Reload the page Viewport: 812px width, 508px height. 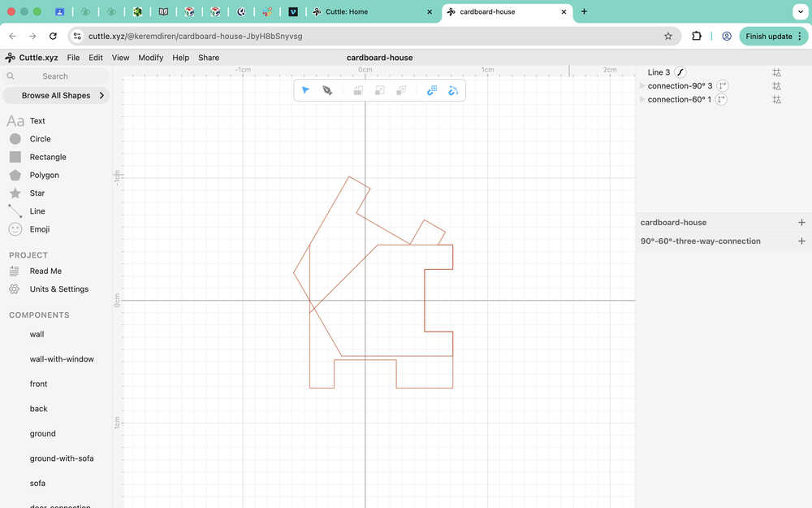(x=53, y=37)
